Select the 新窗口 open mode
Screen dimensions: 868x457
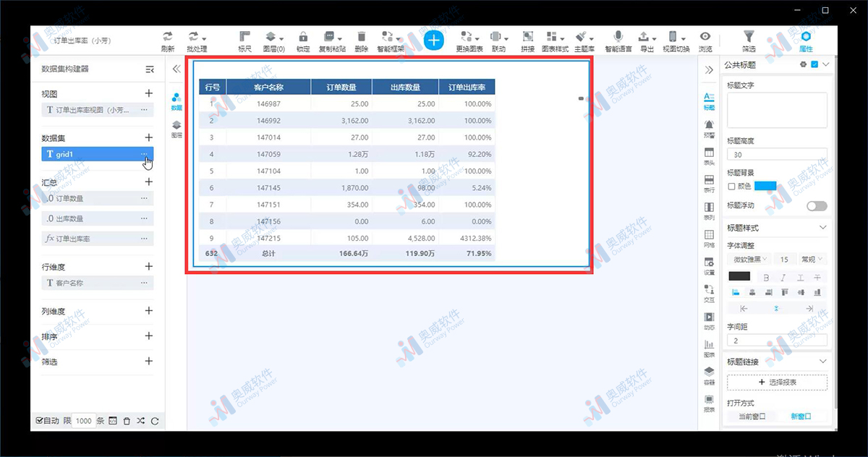pyautogui.click(x=800, y=417)
